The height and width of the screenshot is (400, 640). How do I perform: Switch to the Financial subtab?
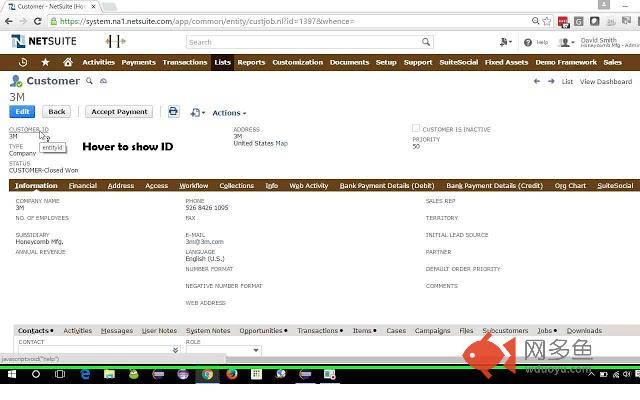point(83,185)
